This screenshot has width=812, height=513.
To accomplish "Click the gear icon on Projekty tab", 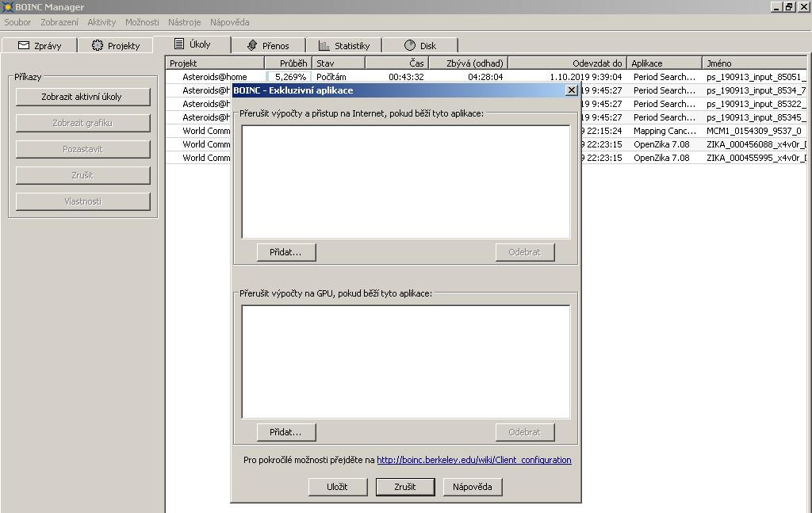I will (98, 45).
